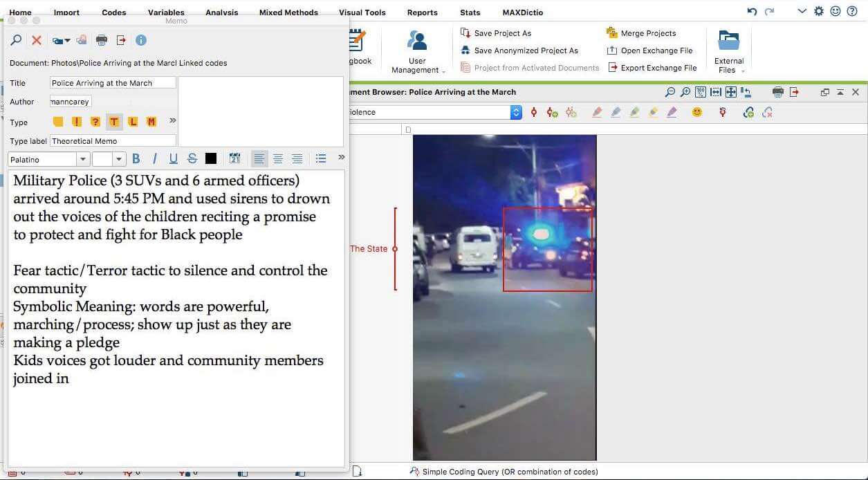Set memo type to question mark

[96, 122]
